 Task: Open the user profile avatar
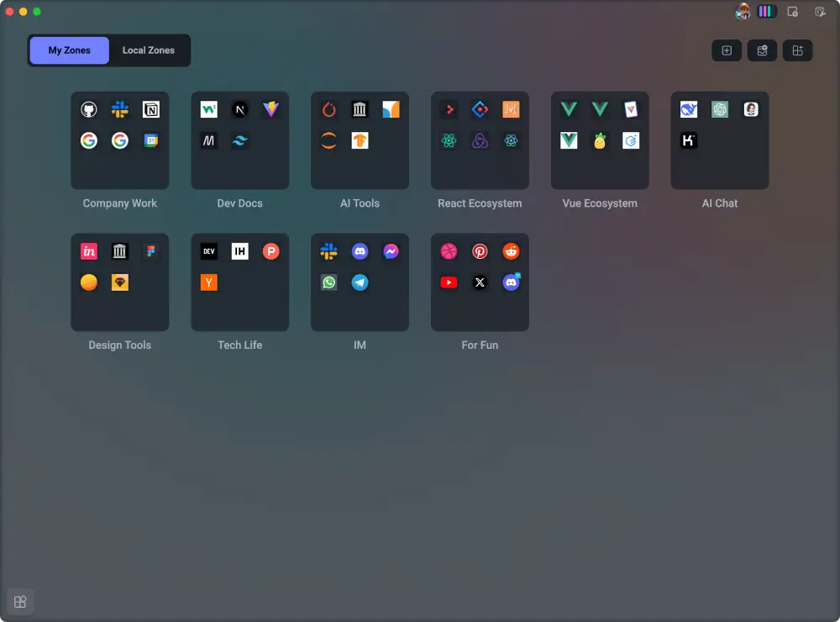point(743,12)
